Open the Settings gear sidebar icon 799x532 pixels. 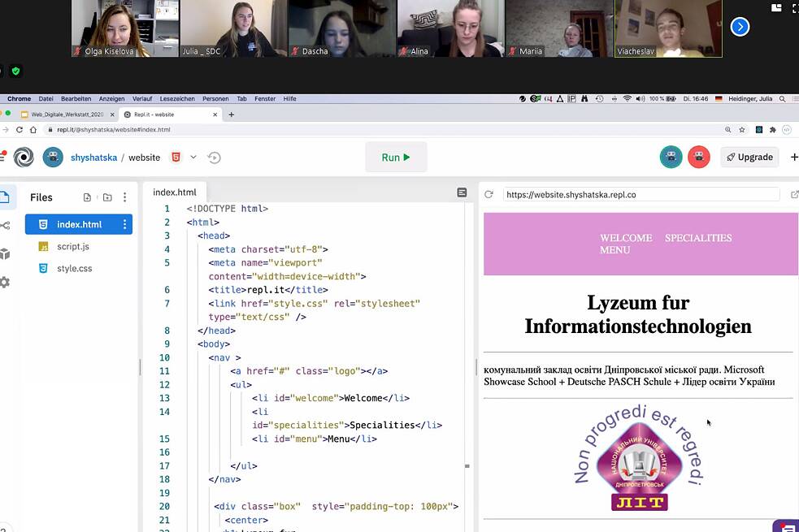click(5, 282)
